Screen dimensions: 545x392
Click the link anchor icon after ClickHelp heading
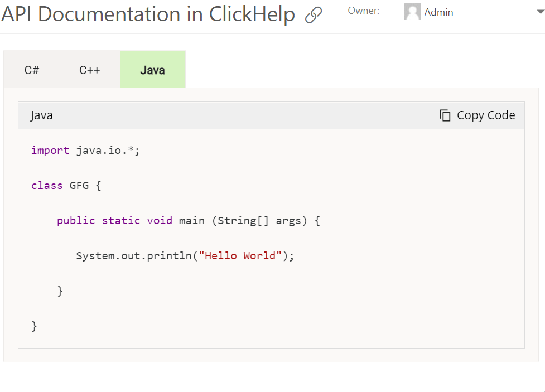pyautogui.click(x=313, y=16)
